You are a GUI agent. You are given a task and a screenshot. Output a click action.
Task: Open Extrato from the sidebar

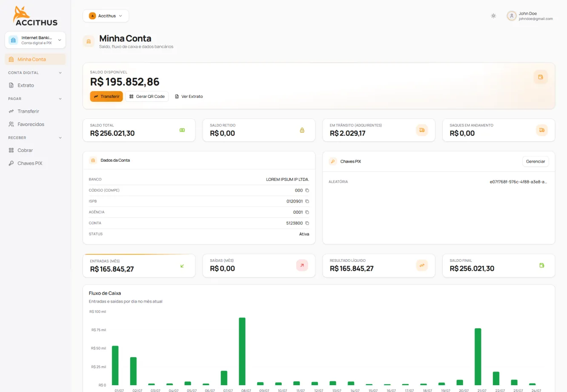coord(35,85)
